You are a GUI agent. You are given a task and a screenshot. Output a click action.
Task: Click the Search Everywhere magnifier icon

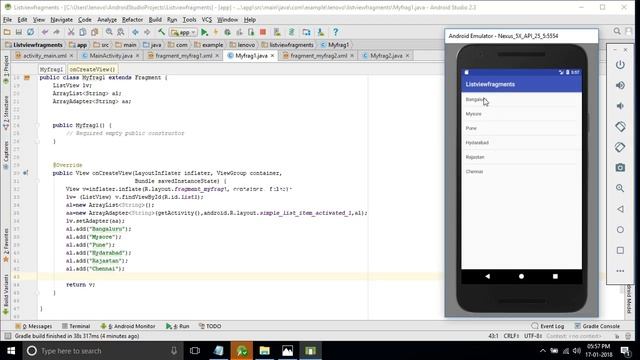pyautogui.click(x=617, y=31)
